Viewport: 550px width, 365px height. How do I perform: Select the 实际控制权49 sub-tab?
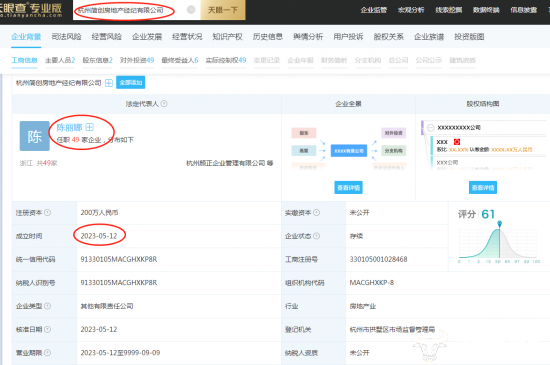(226, 60)
